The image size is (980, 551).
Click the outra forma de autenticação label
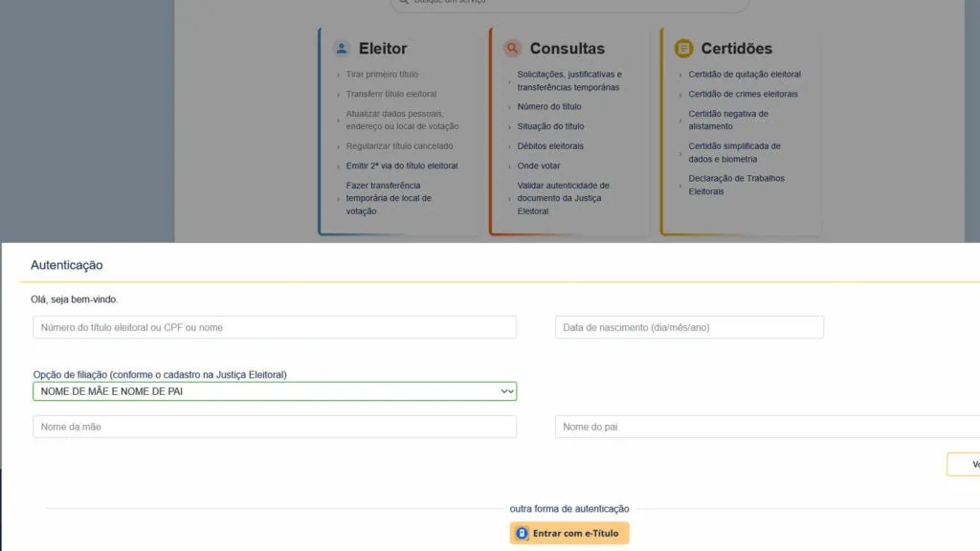569,509
